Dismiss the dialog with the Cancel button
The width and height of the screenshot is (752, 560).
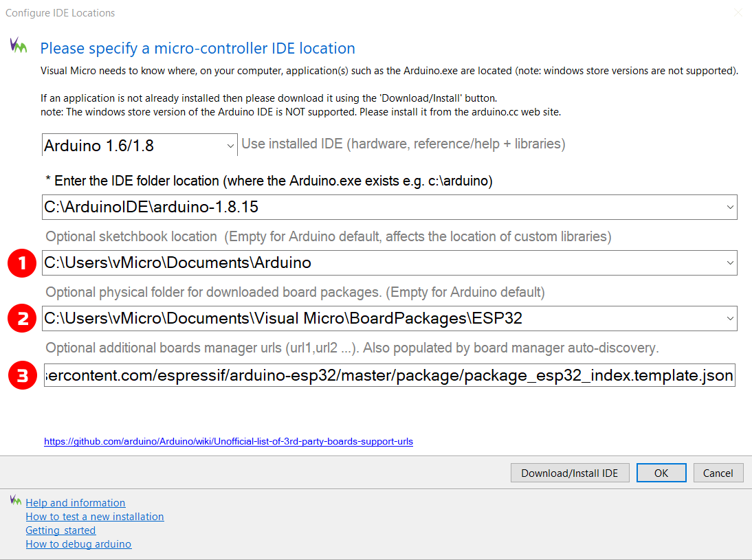(x=718, y=473)
